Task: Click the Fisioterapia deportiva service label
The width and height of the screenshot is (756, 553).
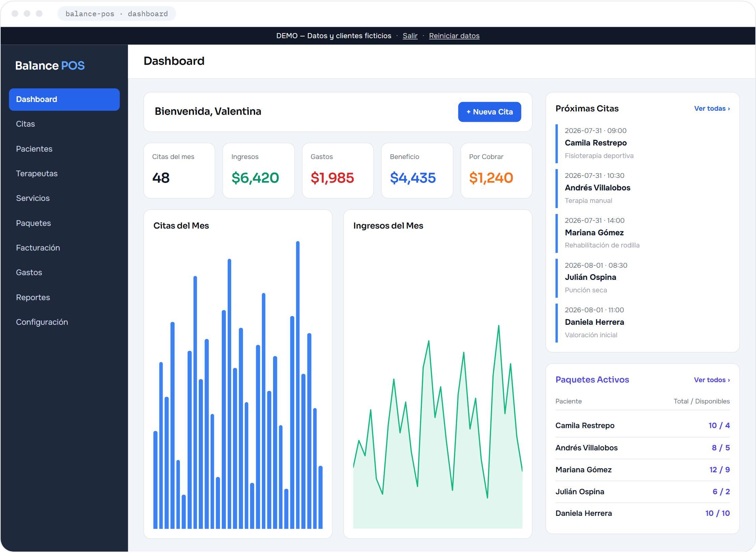Action: click(x=599, y=156)
